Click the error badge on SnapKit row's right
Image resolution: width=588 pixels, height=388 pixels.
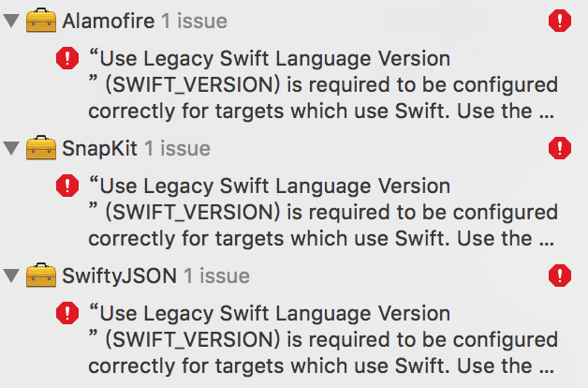[560, 148]
